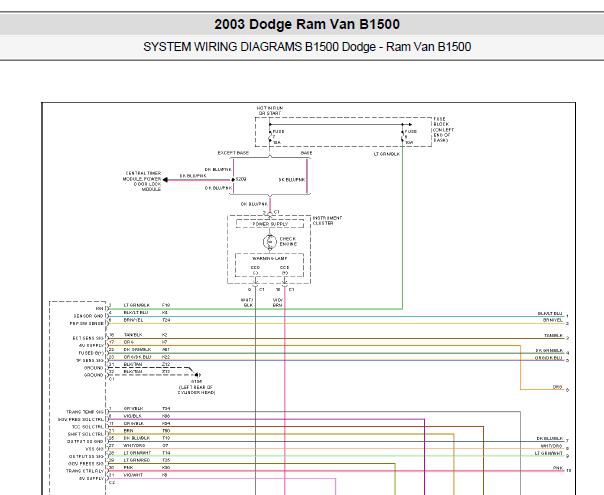Click the "LT GRN/WHT" label at pin 28

tap(137, 453)
